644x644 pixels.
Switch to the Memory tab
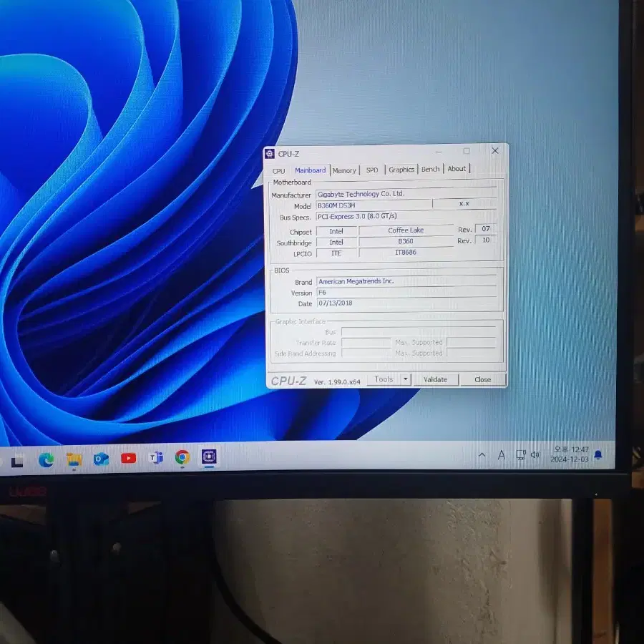[344, 170]
